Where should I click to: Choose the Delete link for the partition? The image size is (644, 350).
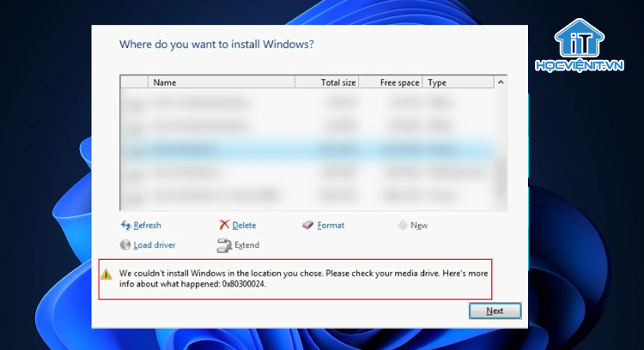click(244, 226)
